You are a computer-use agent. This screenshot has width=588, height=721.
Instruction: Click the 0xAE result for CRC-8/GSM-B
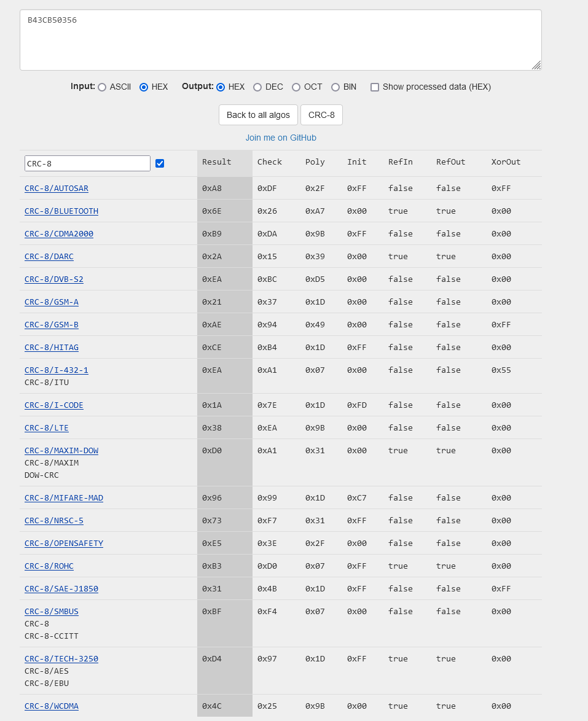click(x=212, y=325)
